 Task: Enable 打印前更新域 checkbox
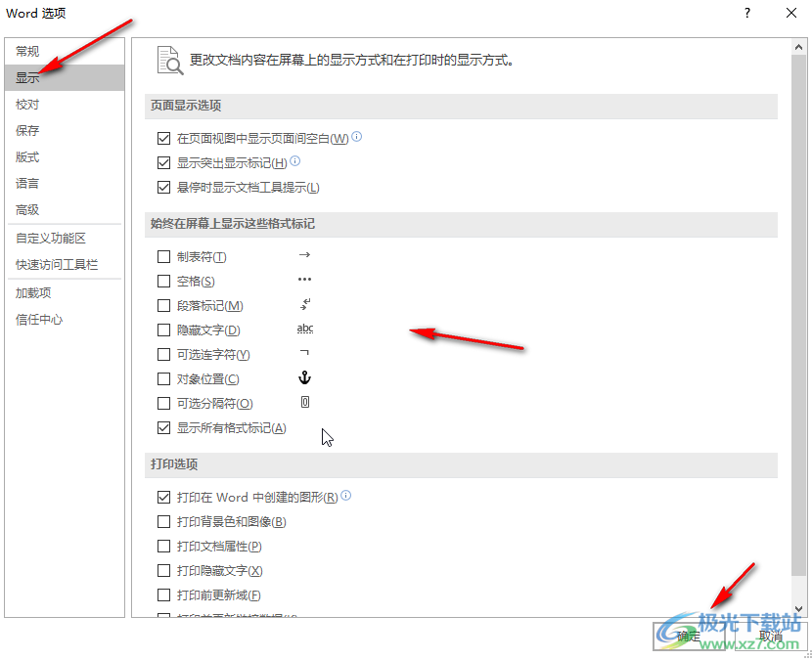[x=163, y=595]
